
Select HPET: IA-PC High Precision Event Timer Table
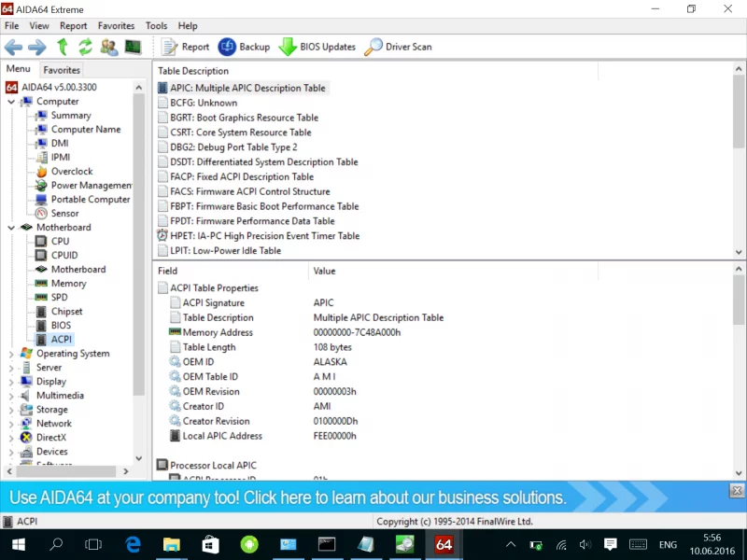265,236
